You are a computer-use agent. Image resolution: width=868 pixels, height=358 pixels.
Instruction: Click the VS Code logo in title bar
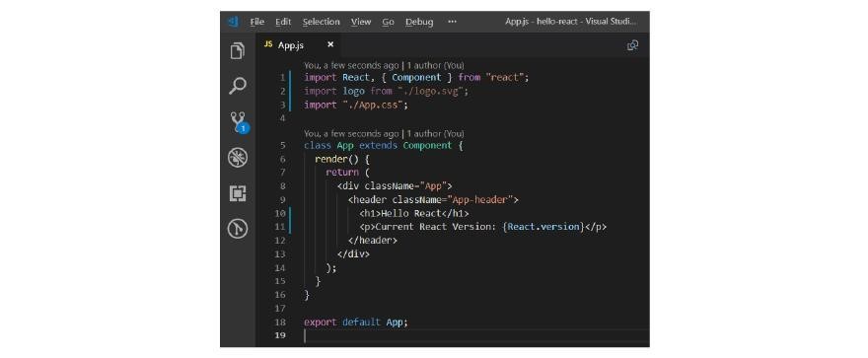tap(233, 22)
